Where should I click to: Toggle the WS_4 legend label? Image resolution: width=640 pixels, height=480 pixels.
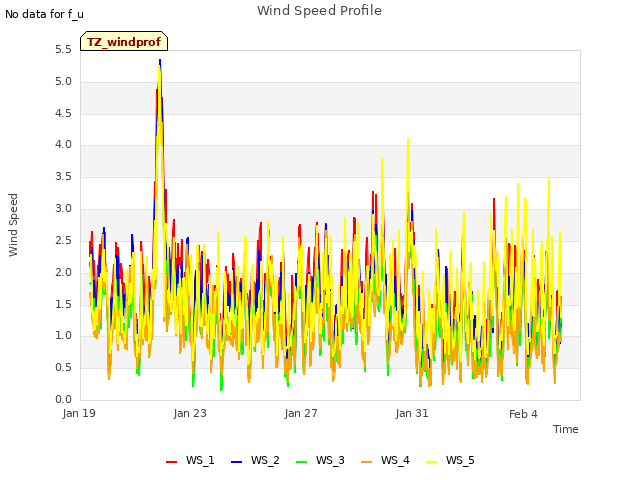395,460
